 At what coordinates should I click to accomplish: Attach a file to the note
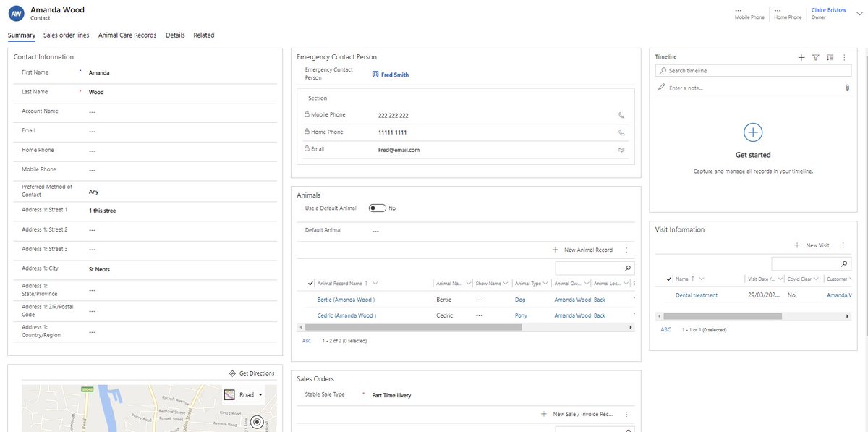click(846, 87)
